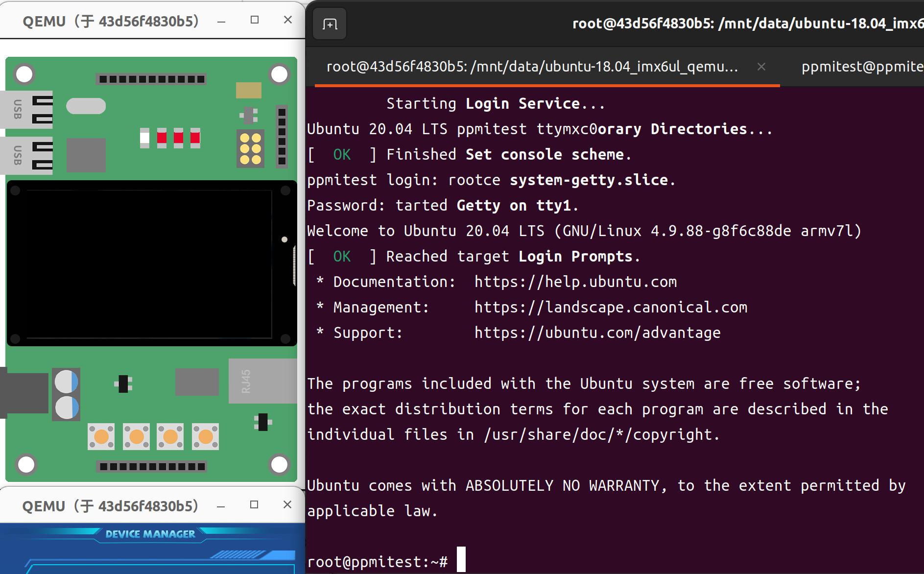The image size is (924, 574).
Task: Click the tan square component at top right
Action: 249,90
